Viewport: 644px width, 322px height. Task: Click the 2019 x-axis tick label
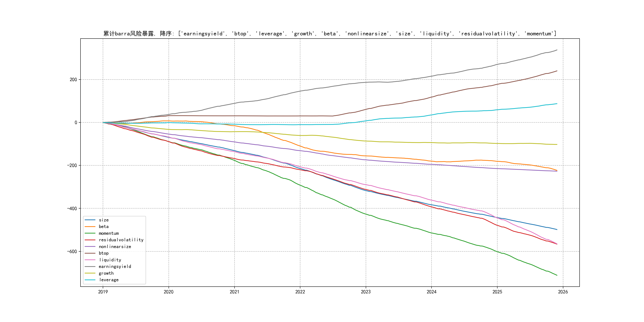[103, 292]
